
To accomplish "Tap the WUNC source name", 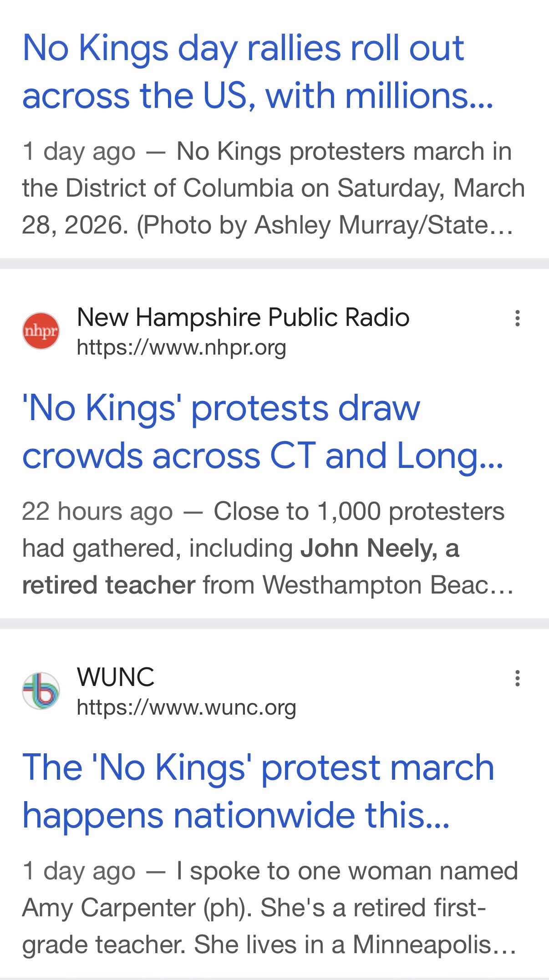I will (116, 677).
